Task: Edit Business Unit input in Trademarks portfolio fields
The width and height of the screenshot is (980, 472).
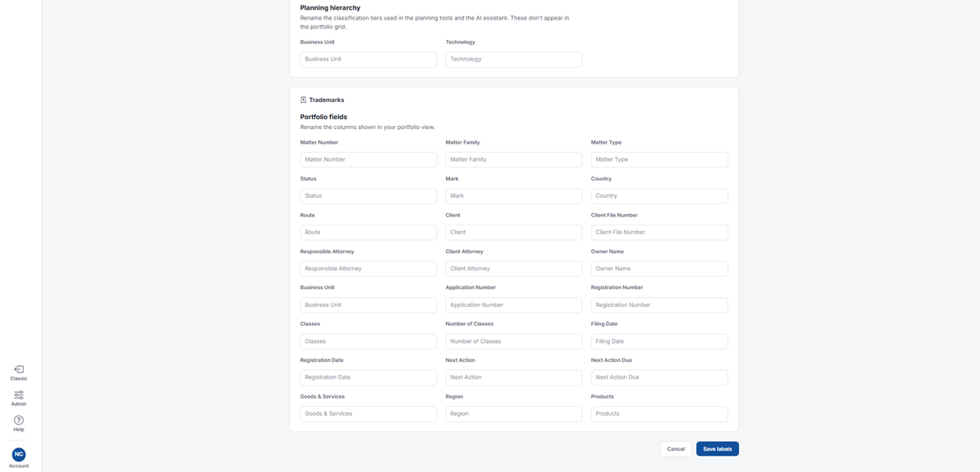Action: point(368,305)
